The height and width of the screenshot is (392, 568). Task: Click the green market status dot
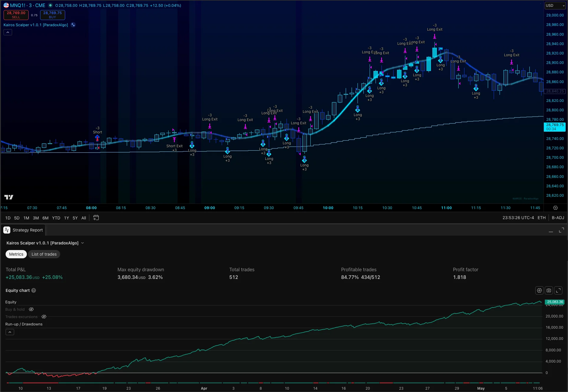[50, 5]
